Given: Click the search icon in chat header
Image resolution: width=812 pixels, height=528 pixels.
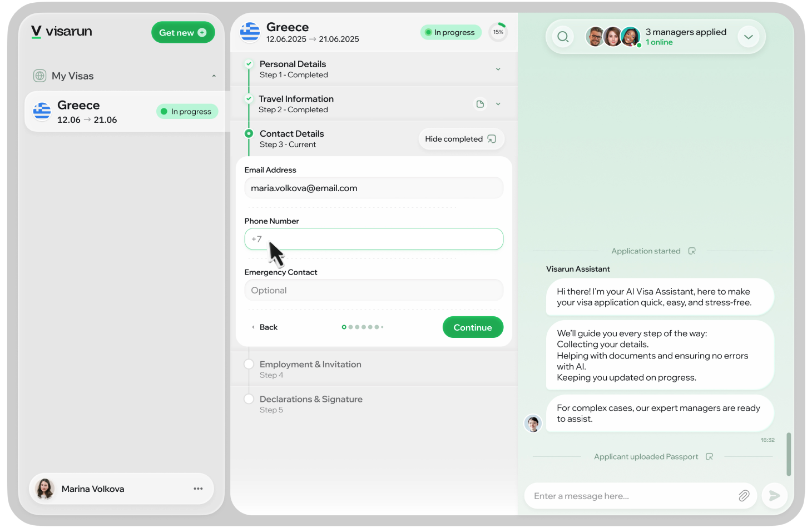Looking at the screenshot, I should pos(563,37).
